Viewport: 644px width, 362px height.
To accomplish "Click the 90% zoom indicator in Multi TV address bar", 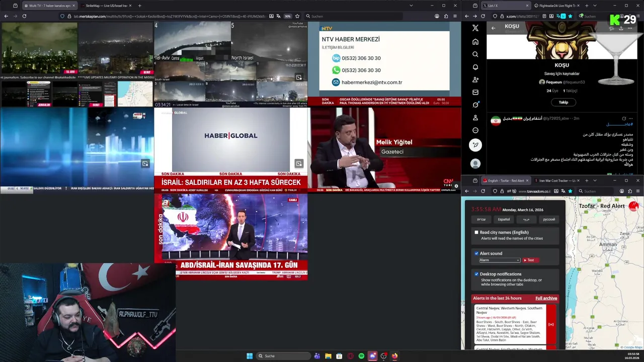I will coord(288,16).
